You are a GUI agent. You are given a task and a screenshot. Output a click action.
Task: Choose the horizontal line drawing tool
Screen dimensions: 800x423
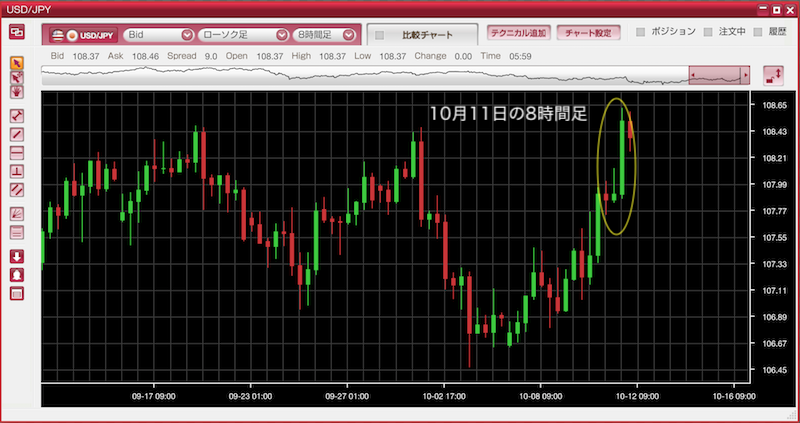[16, 152]
